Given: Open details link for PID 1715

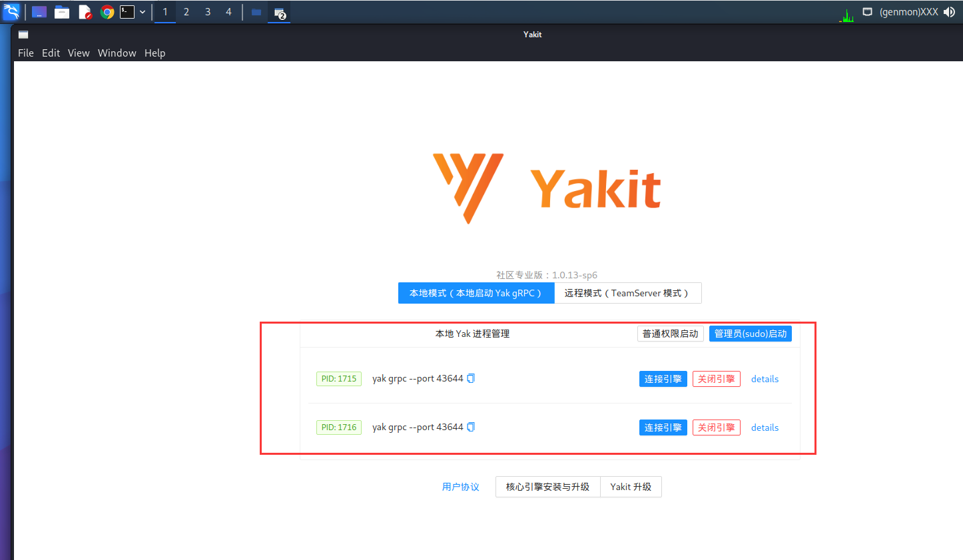Looking at the screenshot, I should click(x=765, y=379).
